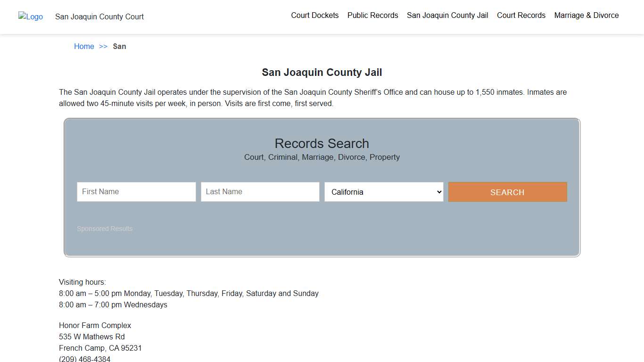The image size is (644, 362).
Task: Click the phone number (209) 468-4384
Action: coord(84,358)
